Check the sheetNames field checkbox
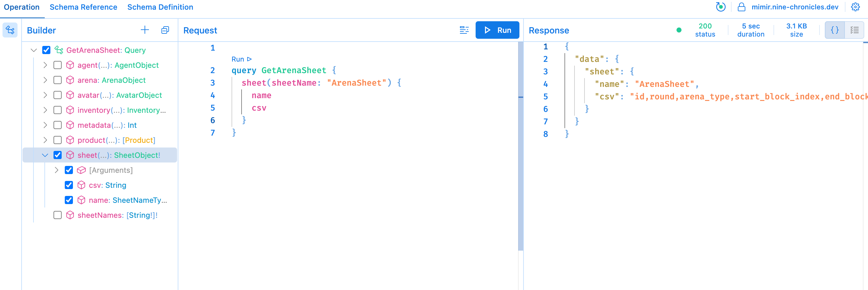 [58, 215]
